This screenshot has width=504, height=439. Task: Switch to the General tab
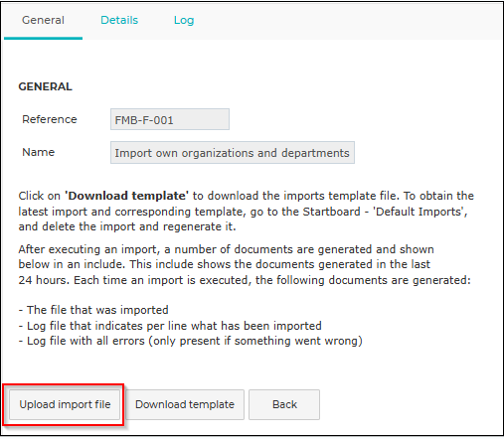click(x=43, y=21)
